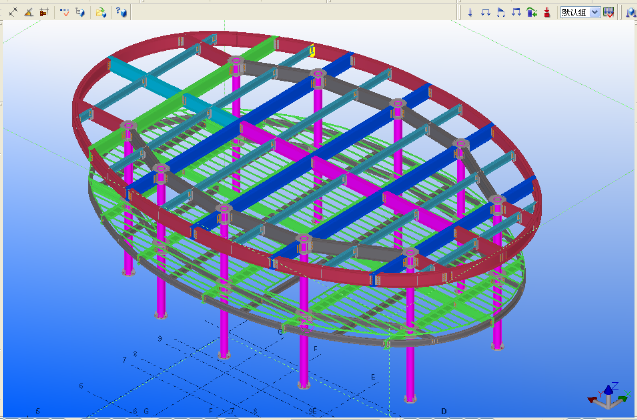Open the help question mark icon

(120, 12)
